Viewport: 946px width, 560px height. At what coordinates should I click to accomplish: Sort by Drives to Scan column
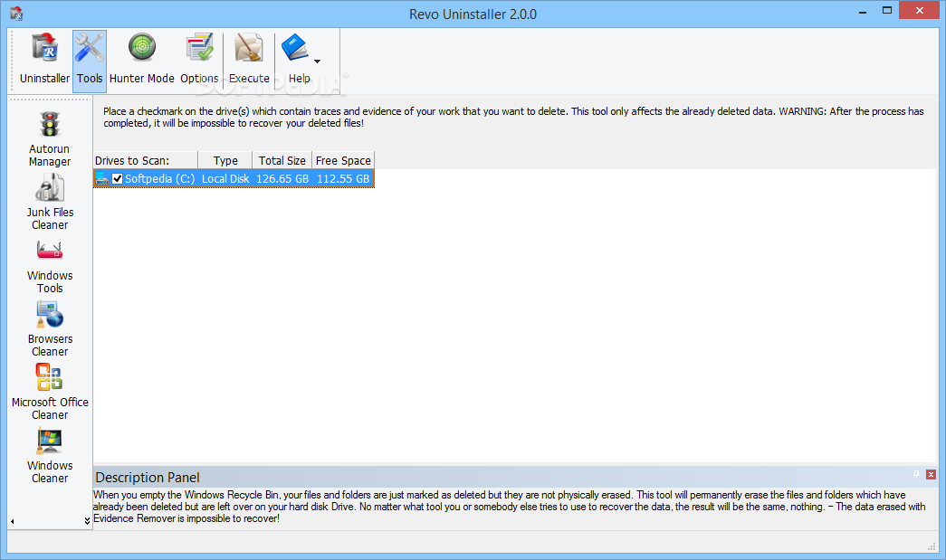pos(146,160)
